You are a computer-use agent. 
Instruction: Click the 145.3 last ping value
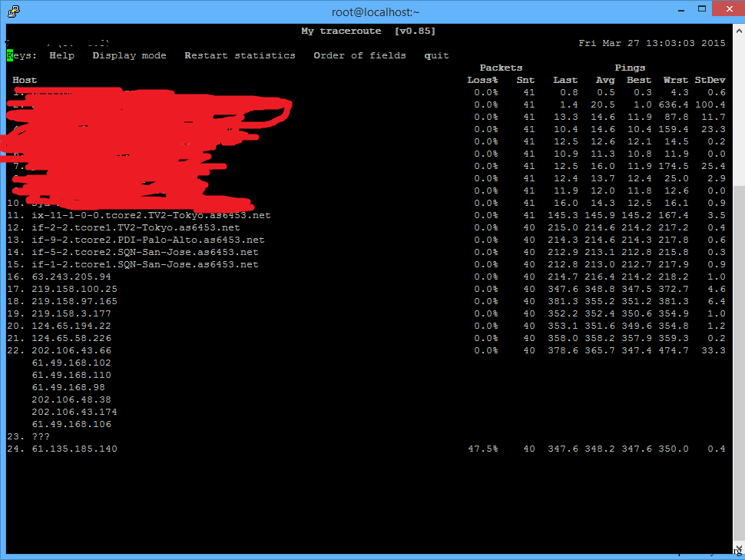point(562,215)
